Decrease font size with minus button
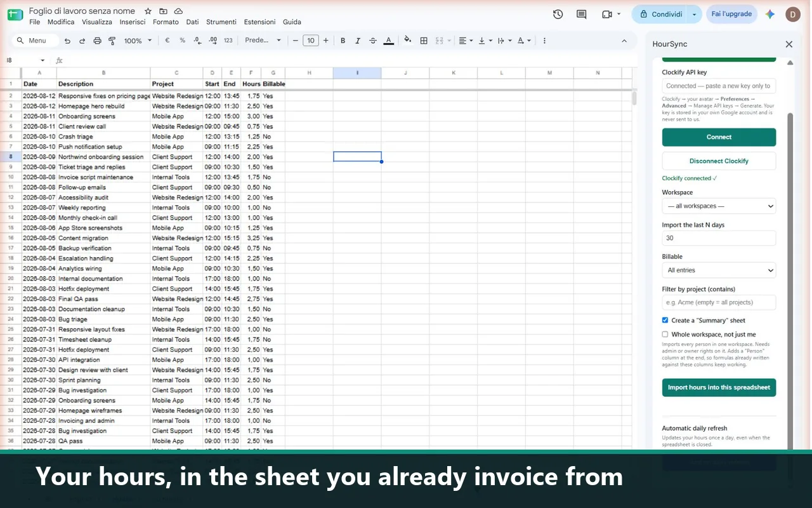 [x=295, y=41]
